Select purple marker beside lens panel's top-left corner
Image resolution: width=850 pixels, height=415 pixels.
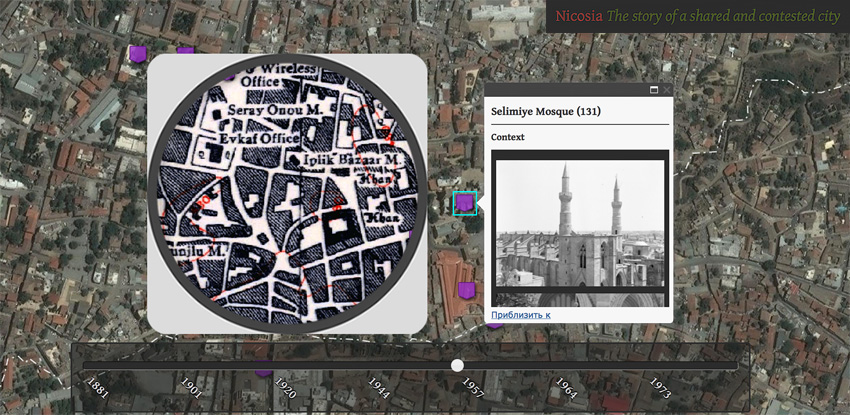point(185,53)
